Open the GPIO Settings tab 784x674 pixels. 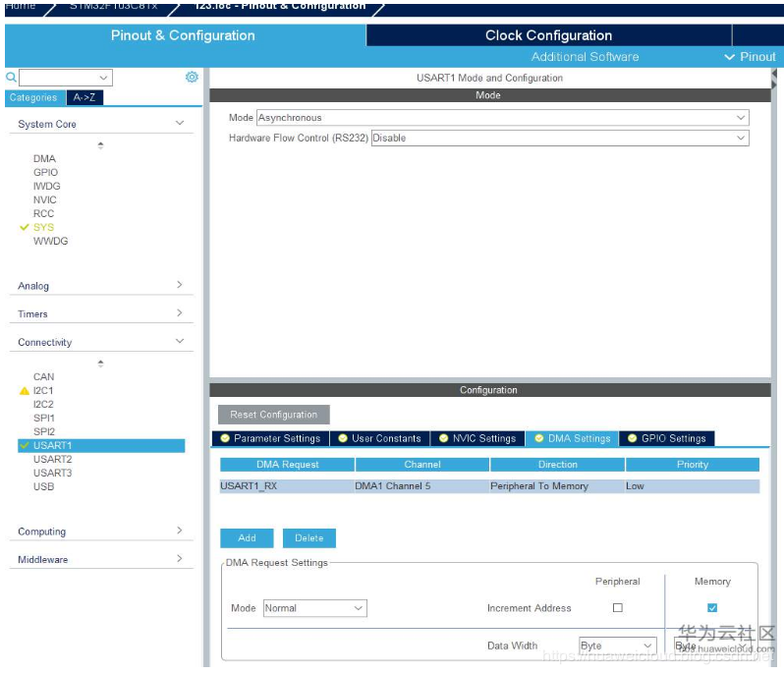(x=667, y=438)
